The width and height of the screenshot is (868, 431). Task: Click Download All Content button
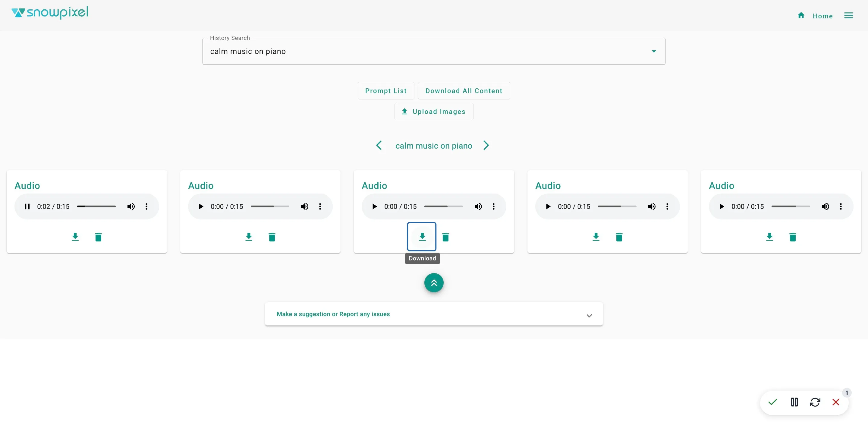pyautogui.click(x=464, y=91)
